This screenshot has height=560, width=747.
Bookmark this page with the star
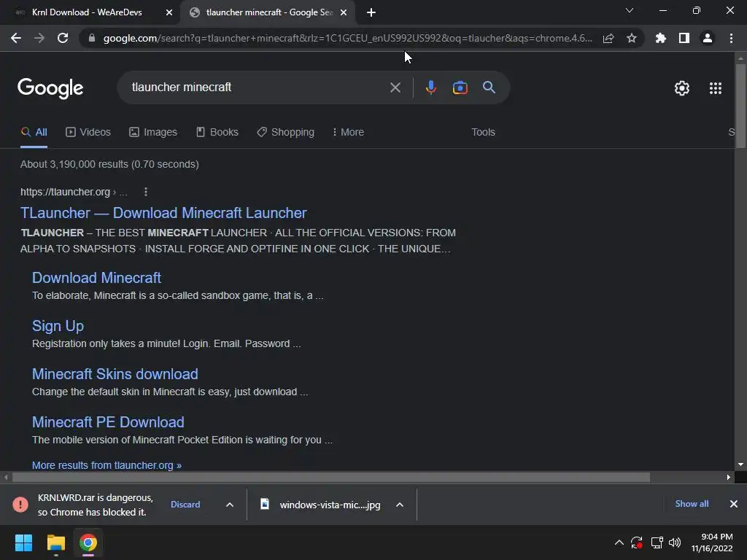click(x=632, y=38)
